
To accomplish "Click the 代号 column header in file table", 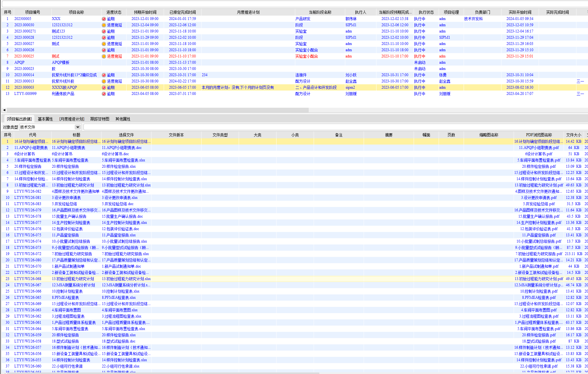I will [32, 135].
